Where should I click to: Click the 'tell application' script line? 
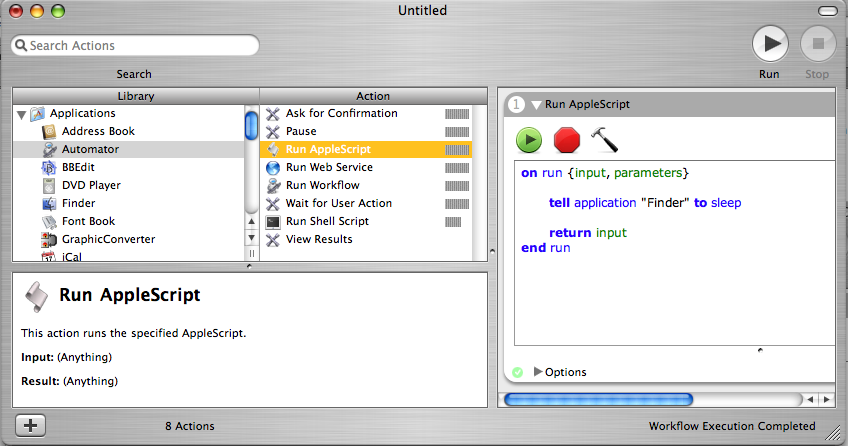tap(645, 203)
